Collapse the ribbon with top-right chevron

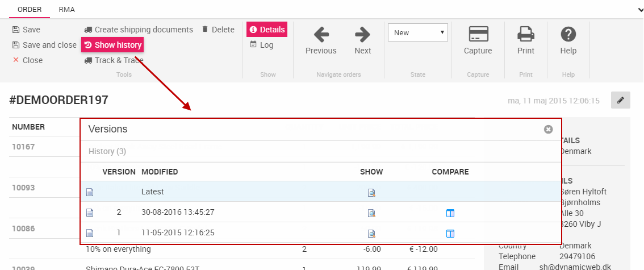point(639,10)
